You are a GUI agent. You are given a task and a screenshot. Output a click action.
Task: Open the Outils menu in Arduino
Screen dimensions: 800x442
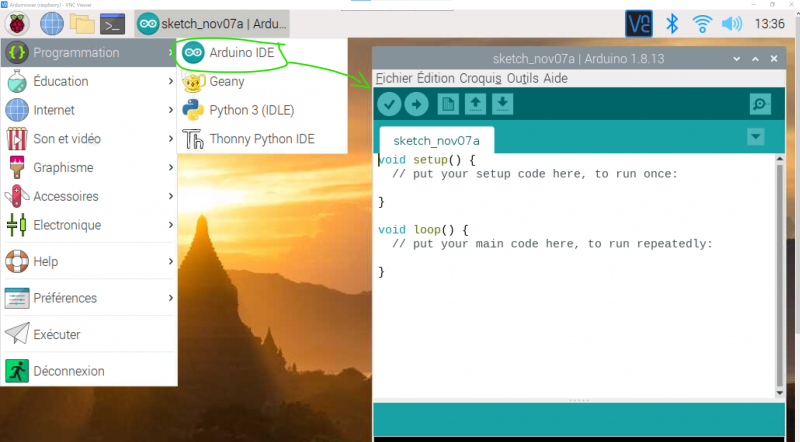522,79
